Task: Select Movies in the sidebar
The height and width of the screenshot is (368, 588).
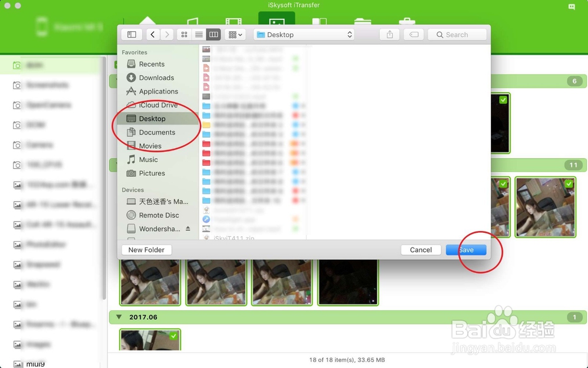Action: (150, 146)
